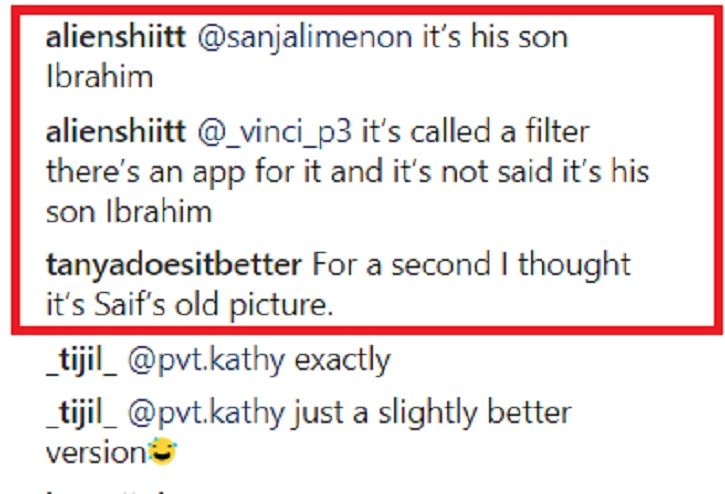Click "Ibrahim" on the first comment's second line
The image size is (725, 494).
pyautogui.click(x=99, y=76)
